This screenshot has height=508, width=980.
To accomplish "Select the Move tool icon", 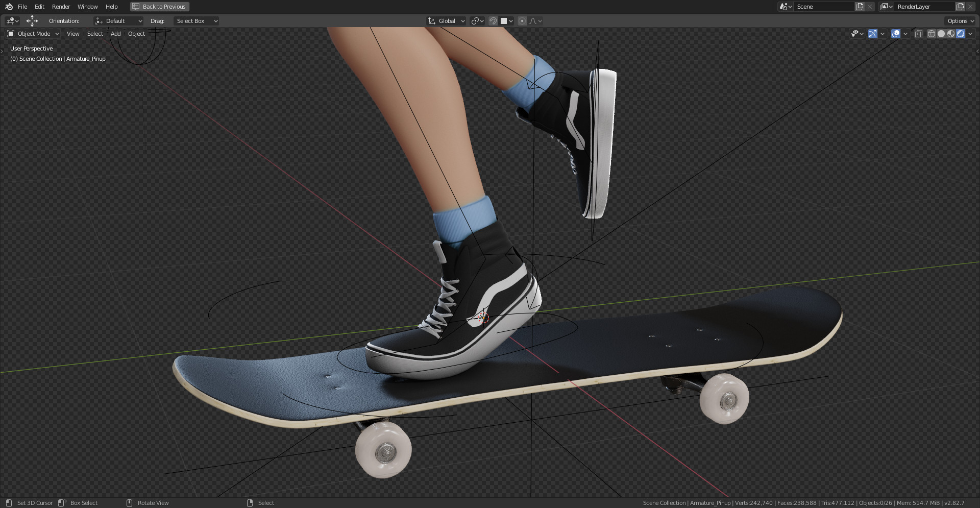I will 32,21.
